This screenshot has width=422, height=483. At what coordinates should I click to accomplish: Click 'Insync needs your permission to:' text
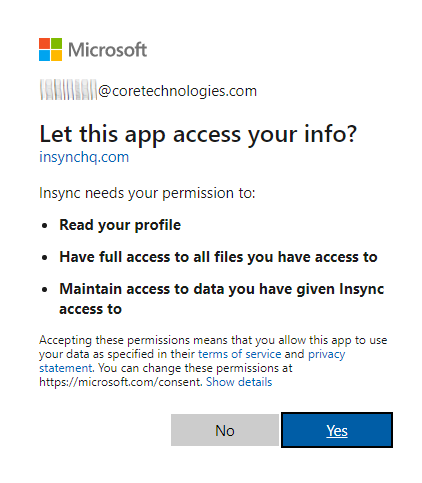click(147, 193)
